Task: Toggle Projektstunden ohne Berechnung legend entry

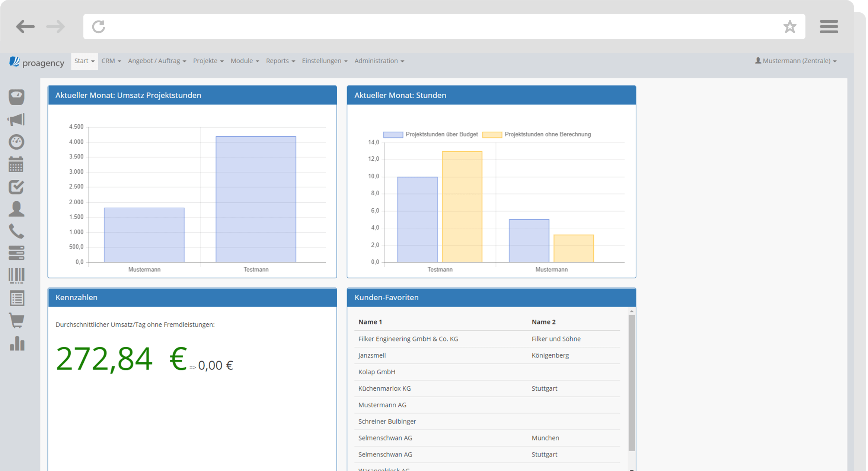Action: point(537,134)
